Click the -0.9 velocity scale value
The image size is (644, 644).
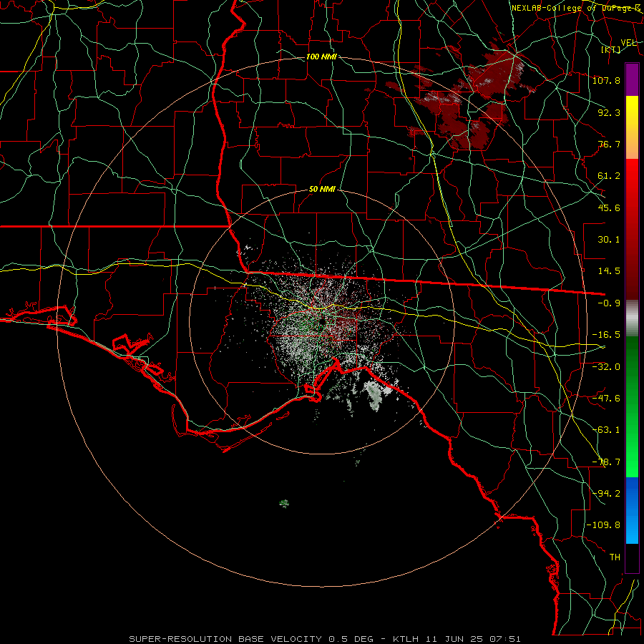click(609, 303)
